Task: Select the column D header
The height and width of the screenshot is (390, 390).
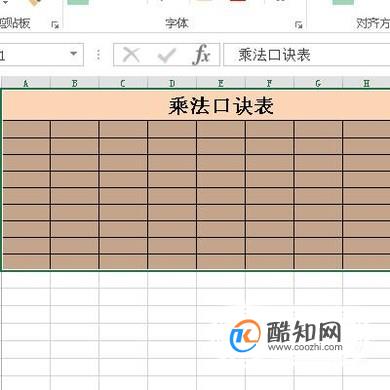Action: (x=172, y=83)
